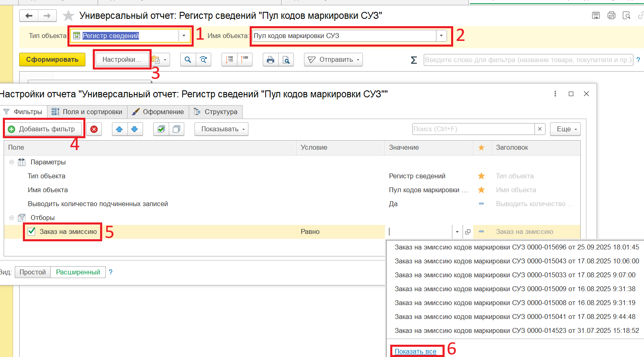Click the Поиск (Ctrl+F) search field
The width and height of the screenshot is (644, 357).
[473, 129]
